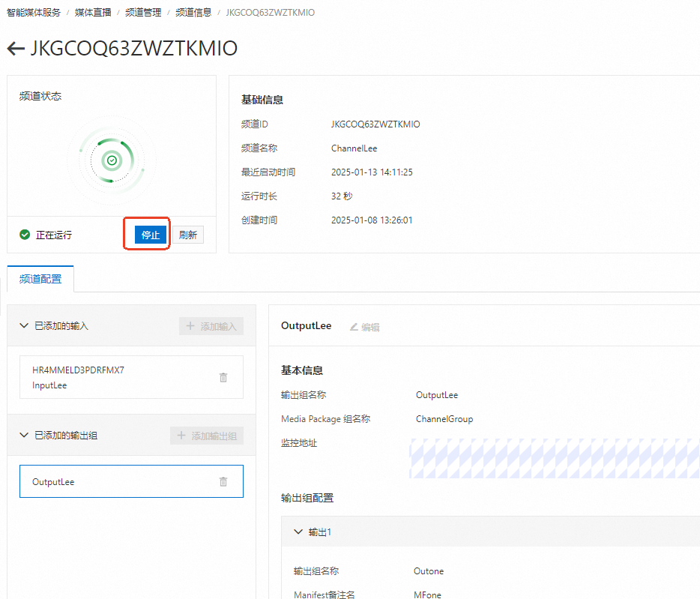Refresh channel status with 刷新 button
Viewport: 700px width, 599px height.
pyautogui.click(x=188, y=235)
